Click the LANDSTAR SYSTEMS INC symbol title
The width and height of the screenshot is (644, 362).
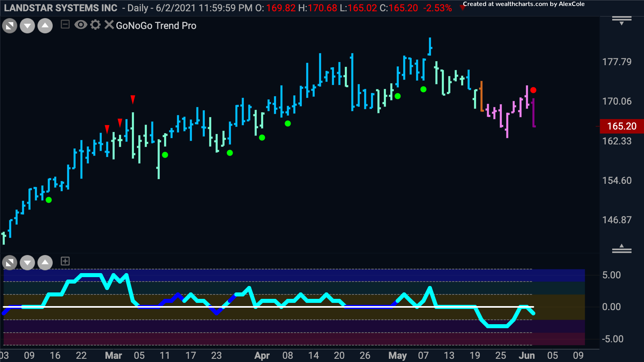(61, 8)
